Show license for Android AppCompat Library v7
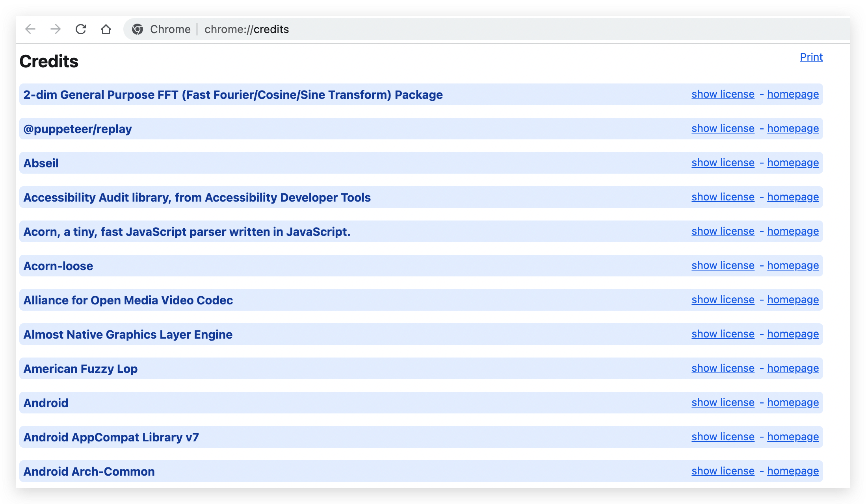The height and width of the screenshot is (504, 866). point(723,437)
